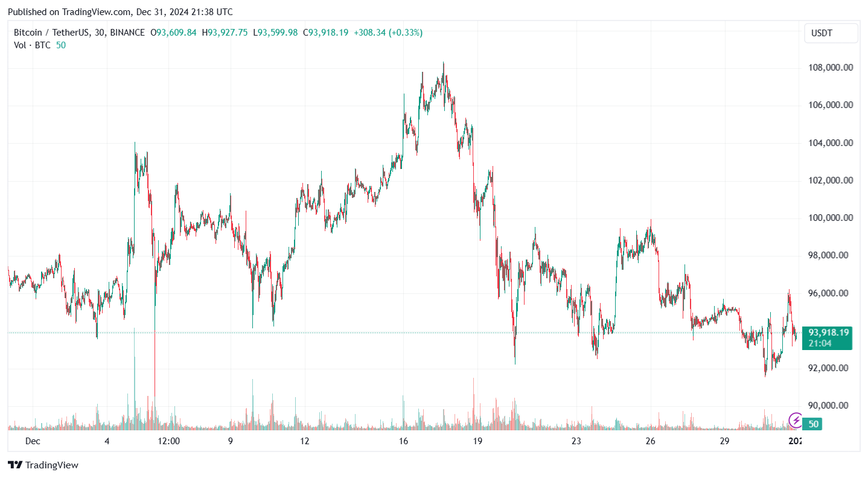Click the 12:00 label on time axis
868x478 pixels.
(x=169, y=441)
